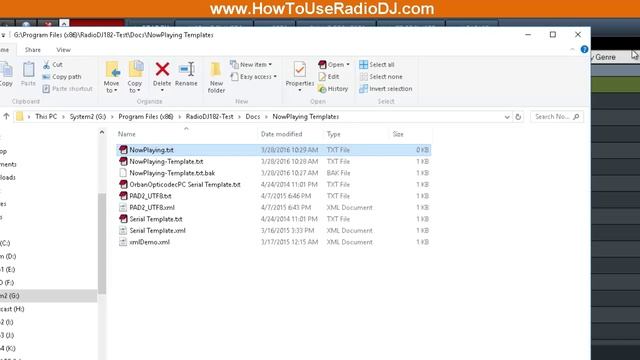
Task: Click the icon of Serial Template.xml
Action: (x=123, y=231)
